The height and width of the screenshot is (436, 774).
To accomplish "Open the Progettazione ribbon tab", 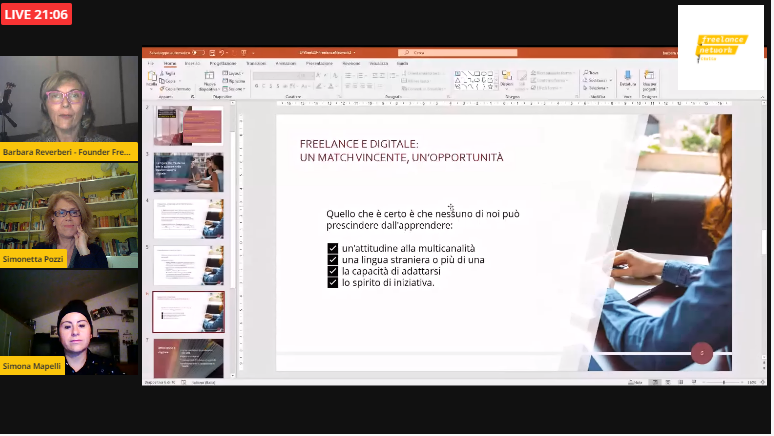I will 223,64.
